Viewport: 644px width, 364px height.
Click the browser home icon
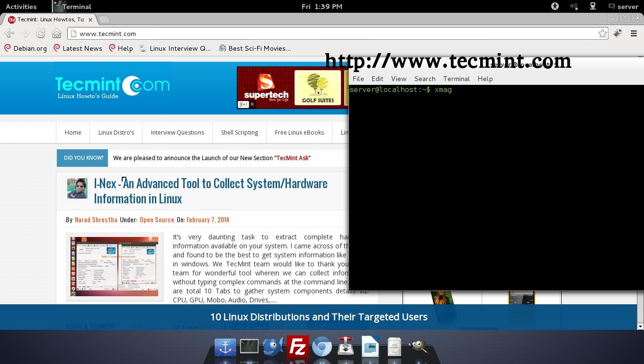click(57, 33)
